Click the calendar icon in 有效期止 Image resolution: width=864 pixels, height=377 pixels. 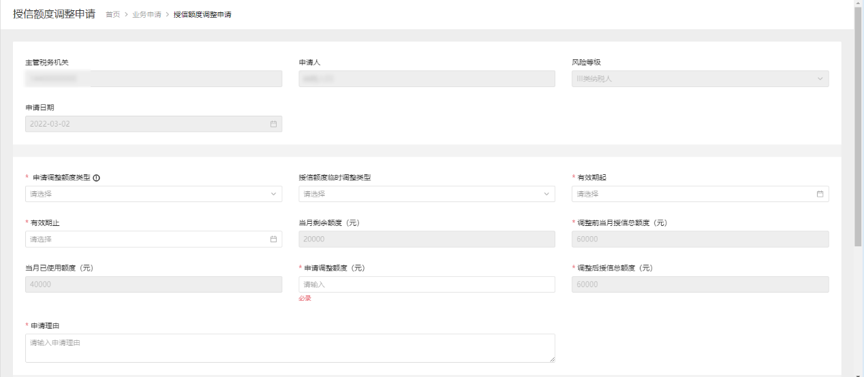[x=273, y=239]
